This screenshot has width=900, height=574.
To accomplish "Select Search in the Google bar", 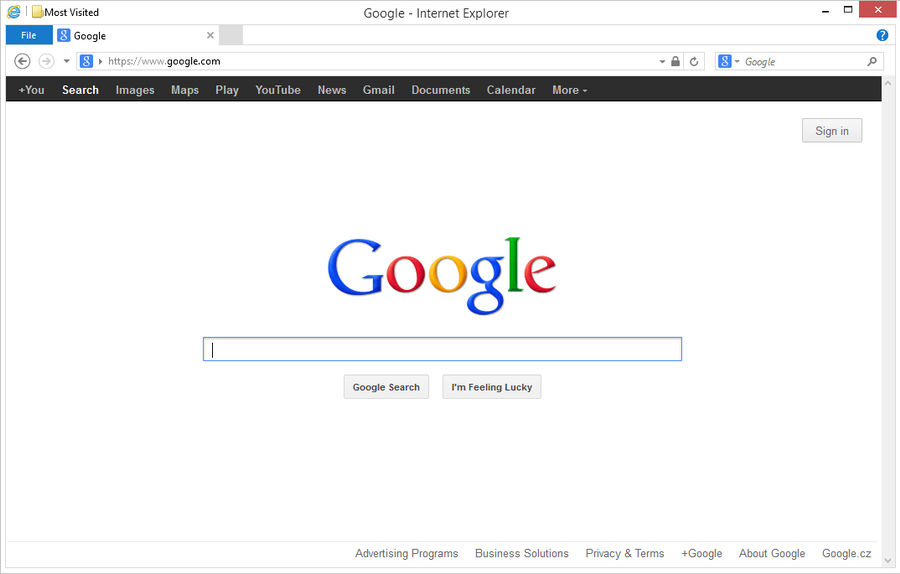I will pyautogui.click(x=80, y=90).
